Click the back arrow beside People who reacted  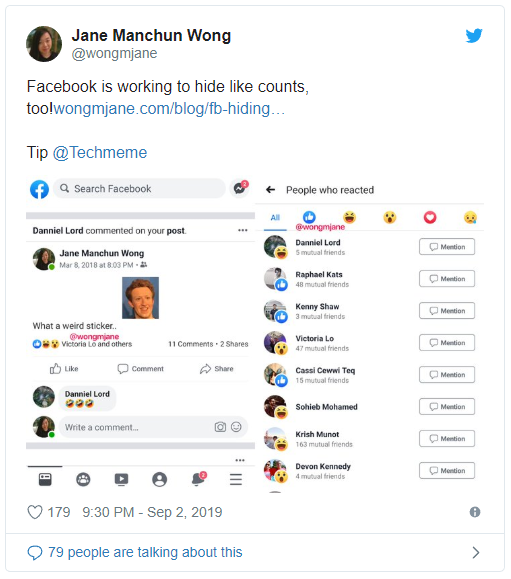click(271, 190)
